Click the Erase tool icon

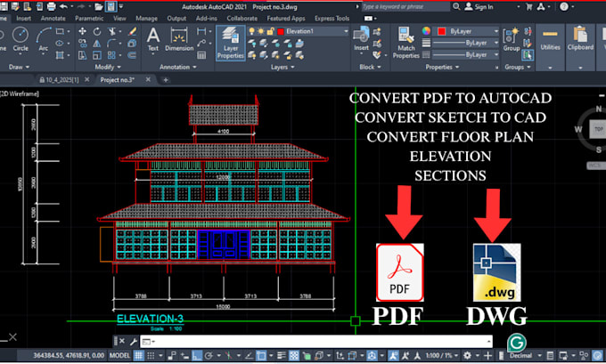[132, 31]
